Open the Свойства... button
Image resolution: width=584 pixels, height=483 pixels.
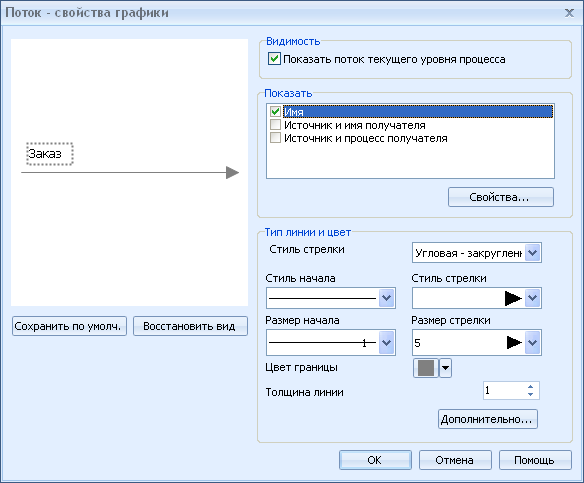(x=501, y=197)
